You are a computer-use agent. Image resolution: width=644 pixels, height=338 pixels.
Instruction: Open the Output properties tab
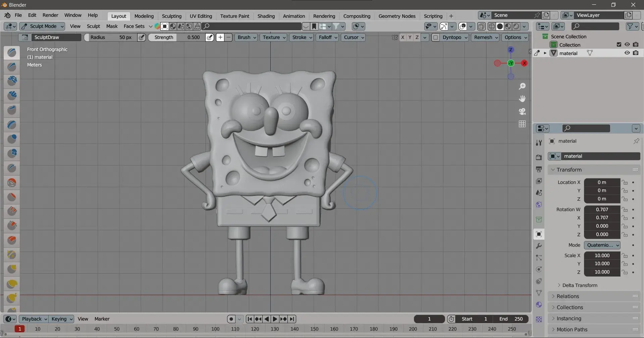[539, 169]
